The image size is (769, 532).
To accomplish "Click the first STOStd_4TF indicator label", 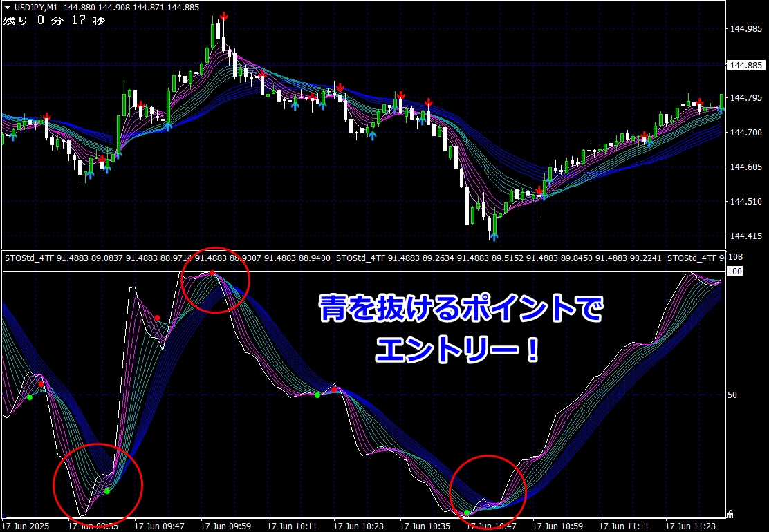I will click(30, 258).
